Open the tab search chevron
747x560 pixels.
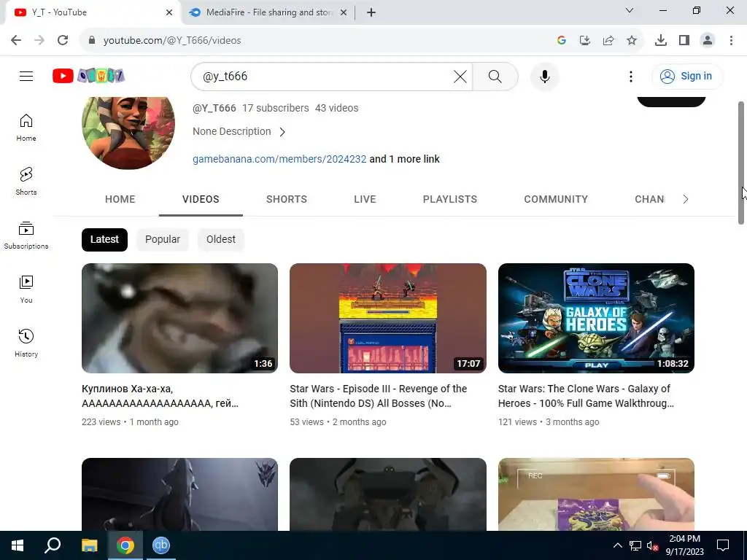coord(630,10)
